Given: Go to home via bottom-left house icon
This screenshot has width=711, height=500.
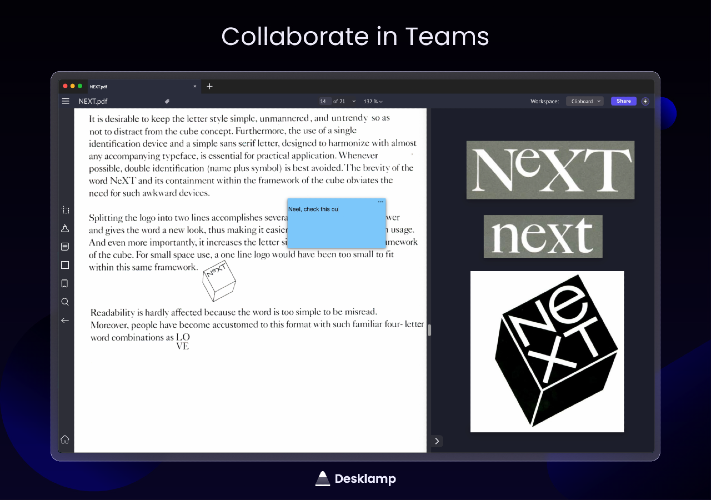Looking at the screenshot, I should [65, 439].
